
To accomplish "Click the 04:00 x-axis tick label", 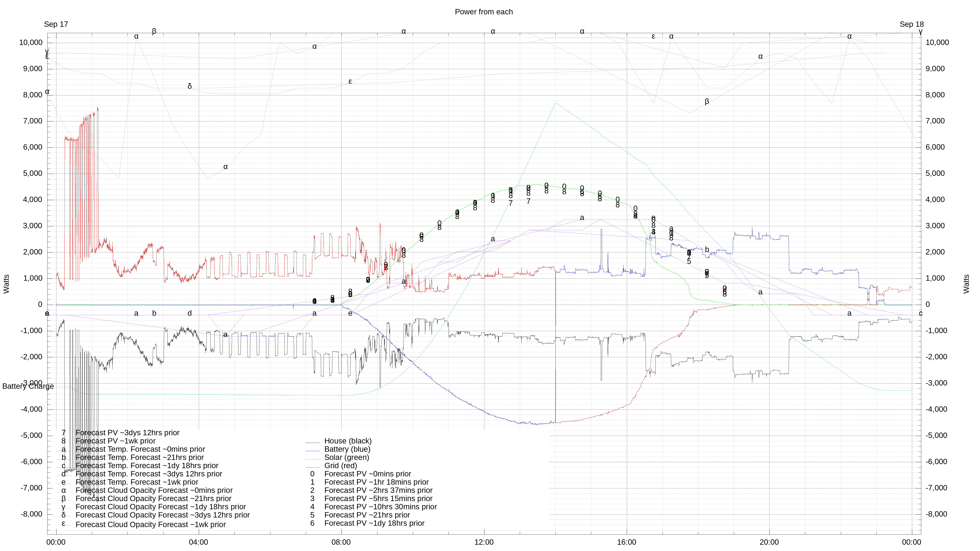I will click(199, 542).
